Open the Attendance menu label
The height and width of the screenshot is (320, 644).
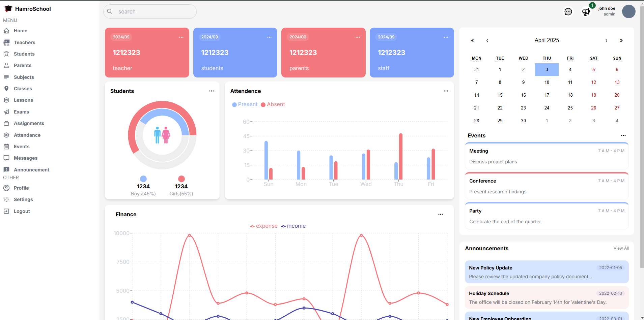point(27,135)
